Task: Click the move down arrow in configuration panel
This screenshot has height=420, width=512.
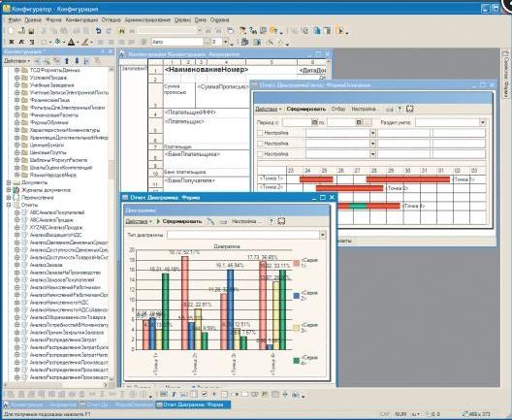Action: [x=77, y=61]
